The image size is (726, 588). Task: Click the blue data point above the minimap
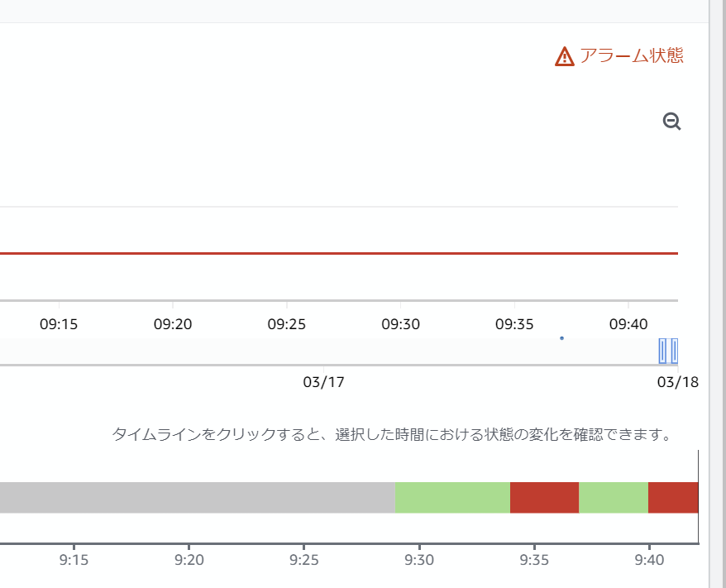tap(561, 338)
